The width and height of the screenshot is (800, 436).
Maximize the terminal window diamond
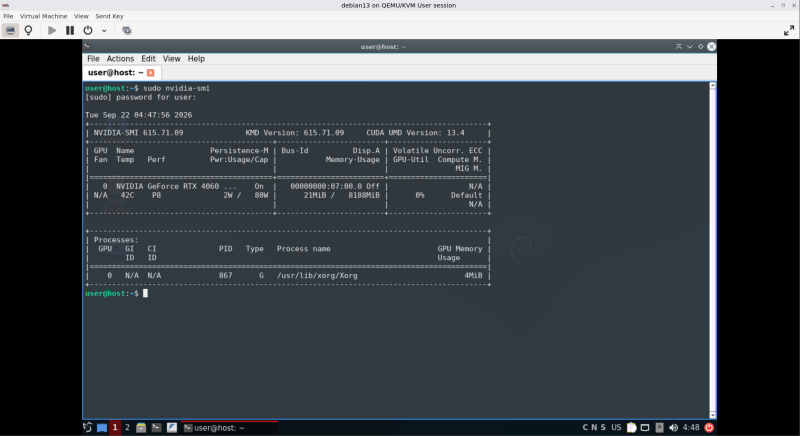(x=701, y=46)
